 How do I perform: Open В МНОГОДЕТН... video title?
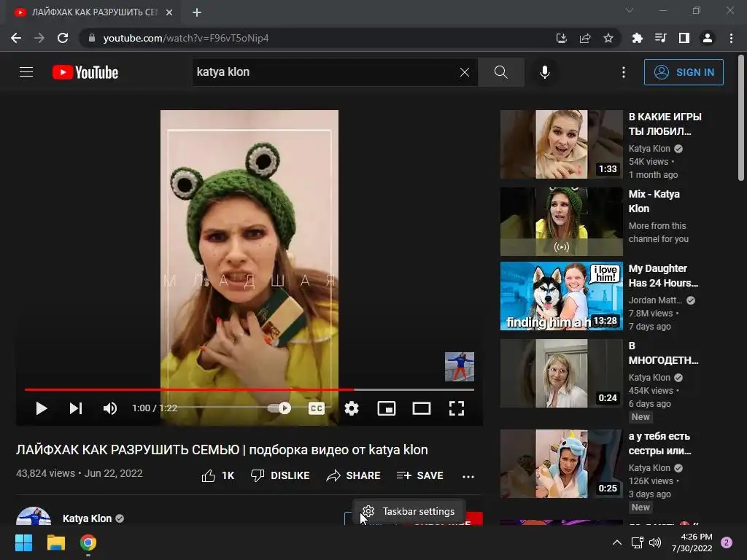point(663,353)
